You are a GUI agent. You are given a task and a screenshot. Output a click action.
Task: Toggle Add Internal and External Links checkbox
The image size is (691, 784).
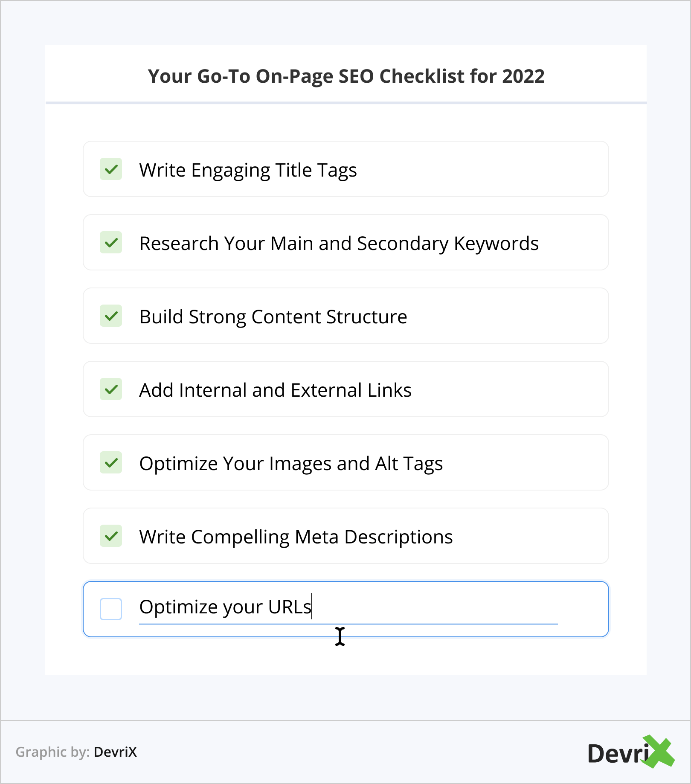point(111,389)
